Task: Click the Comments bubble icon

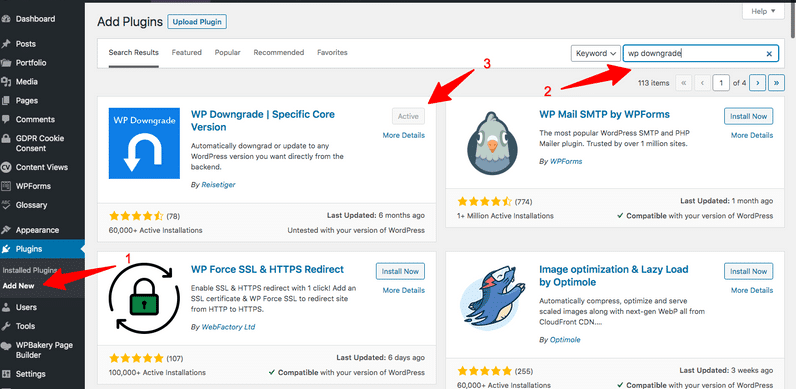Action: click(x=6, y=120)
